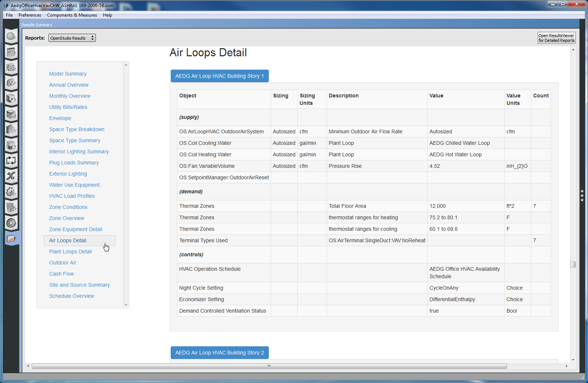Open the Preferences menu
The height and width of the screenshot is (383, 588).
30,15
